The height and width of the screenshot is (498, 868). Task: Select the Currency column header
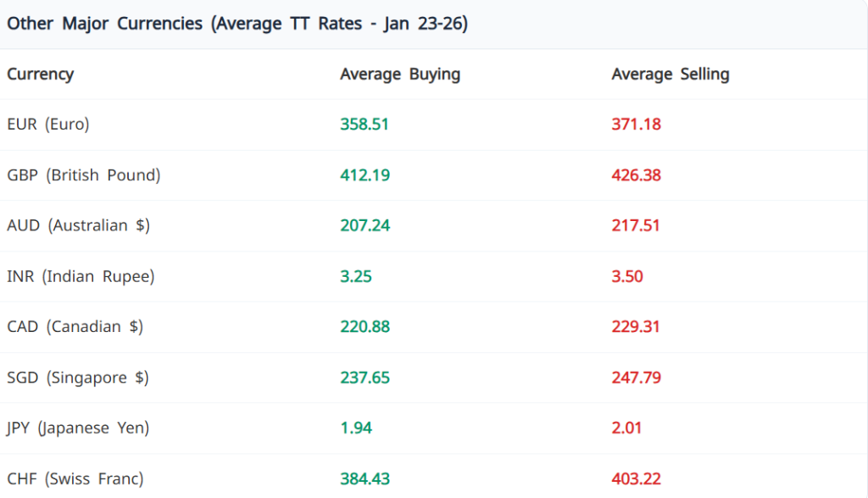(40, 75)
